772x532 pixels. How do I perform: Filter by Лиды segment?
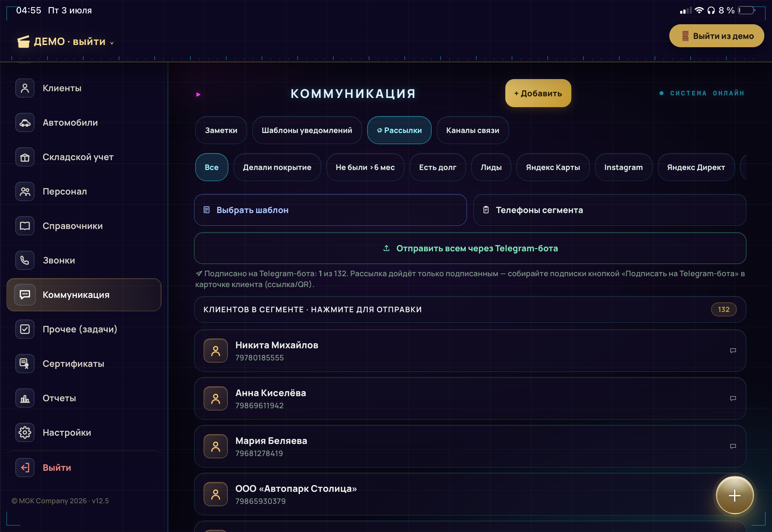[491, 167]
